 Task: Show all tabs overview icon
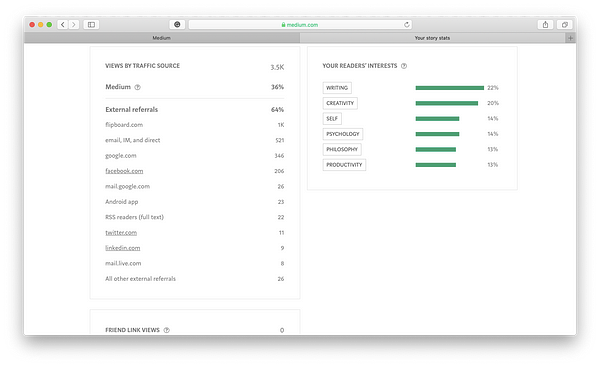pos(564,24)
